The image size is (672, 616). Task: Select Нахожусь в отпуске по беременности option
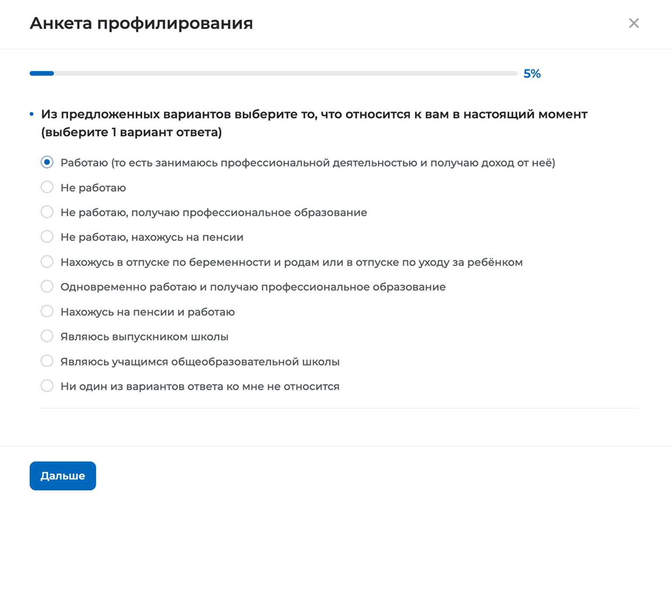(x=47, y=262)
